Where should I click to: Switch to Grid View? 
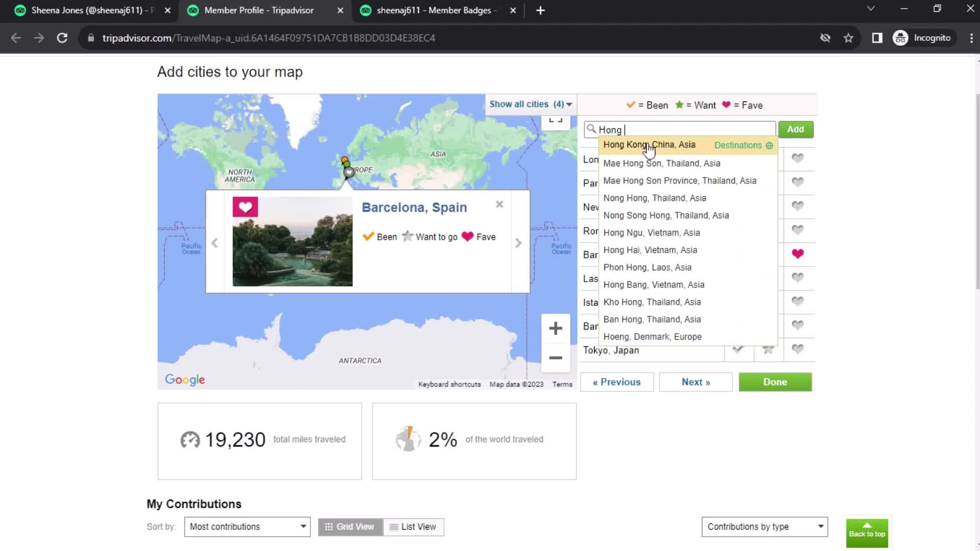[350, 527]
